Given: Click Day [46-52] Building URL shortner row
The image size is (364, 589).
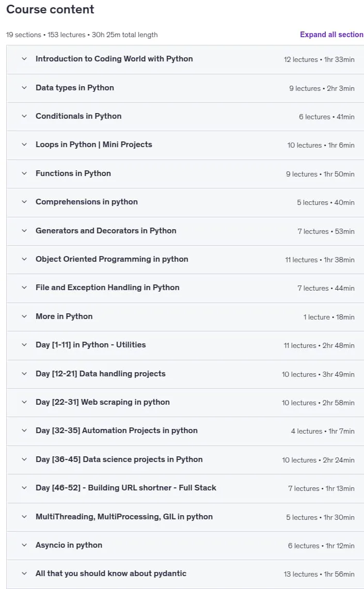Looking at the screenshot, I should pos(185,488).
